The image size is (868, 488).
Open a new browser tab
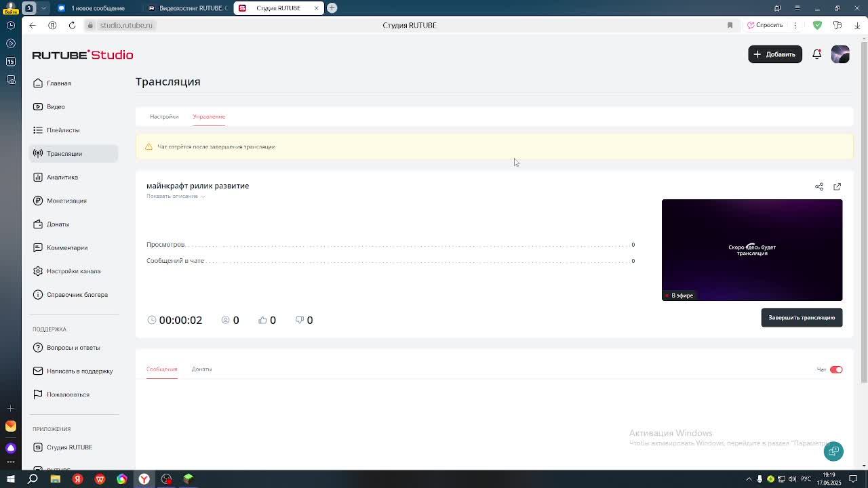coord(332,8)
